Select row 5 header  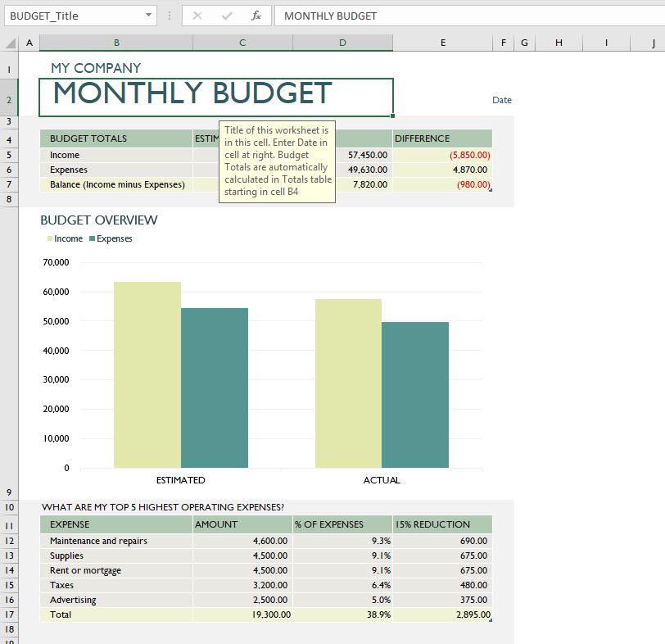point(9,155)
